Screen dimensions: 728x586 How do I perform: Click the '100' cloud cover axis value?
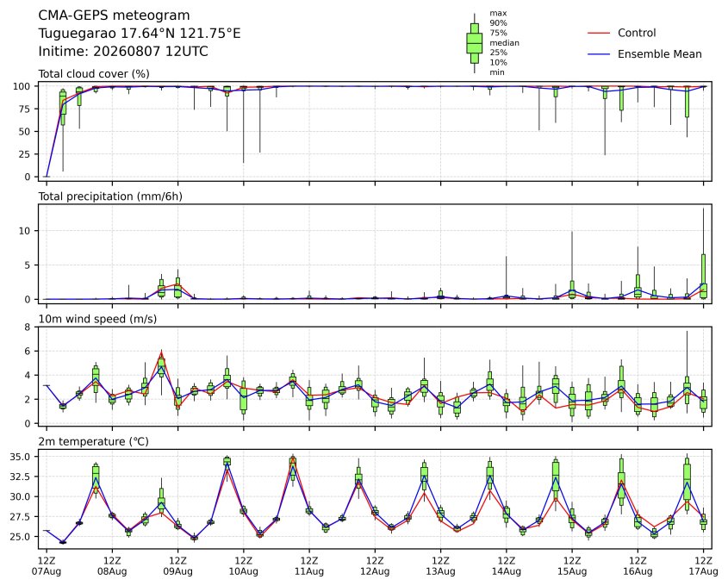(x=22, y=86)
